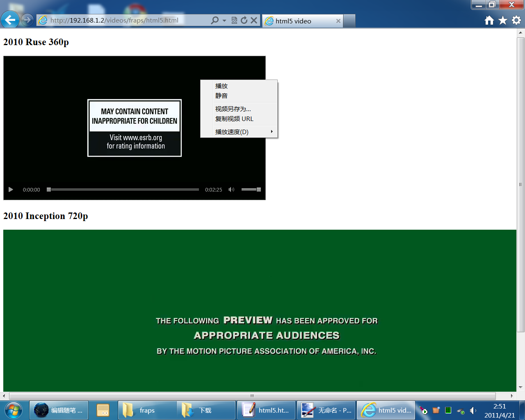Refresh the page with the reload icon

click(x=244, y=20)
